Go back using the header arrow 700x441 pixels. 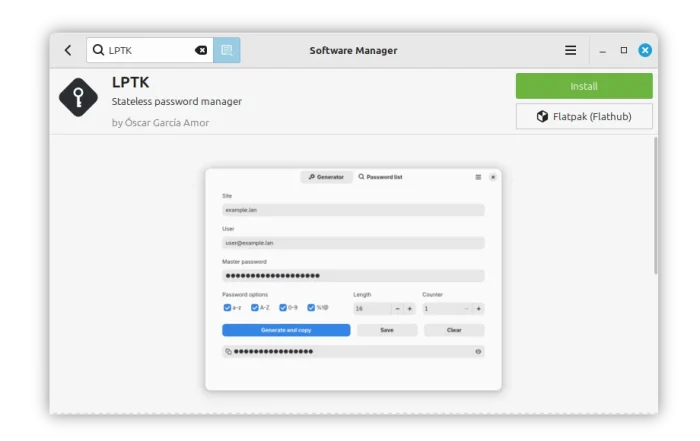(68, 50)
